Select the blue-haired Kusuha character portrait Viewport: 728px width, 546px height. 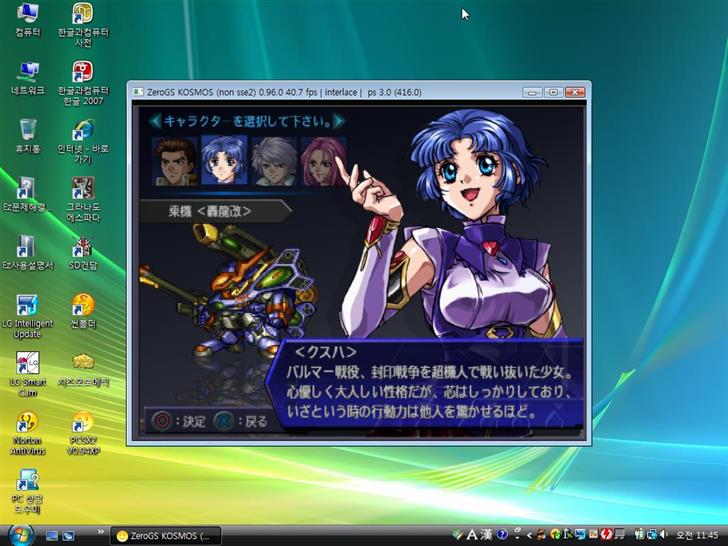224,160
